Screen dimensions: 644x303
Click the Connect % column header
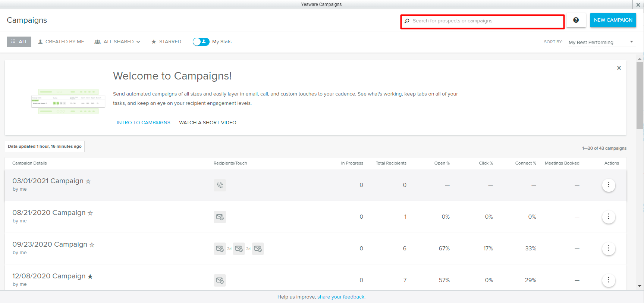coord(526,163)
